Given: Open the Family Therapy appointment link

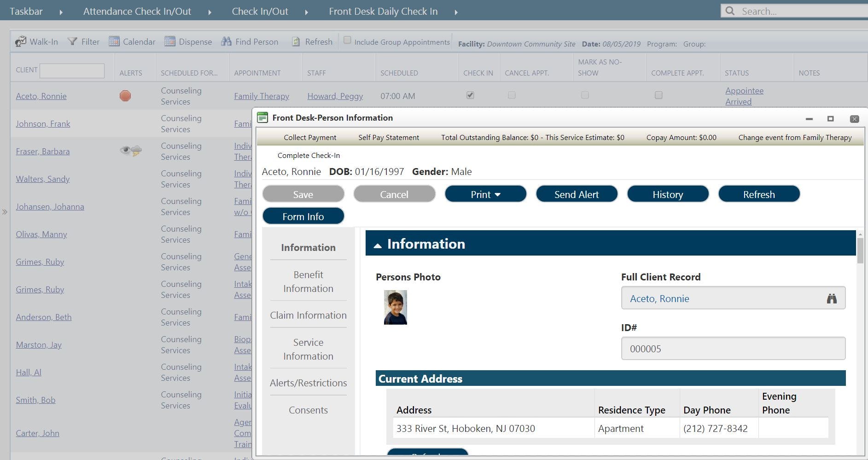Looking at the screenshot, I should [261, 96].
